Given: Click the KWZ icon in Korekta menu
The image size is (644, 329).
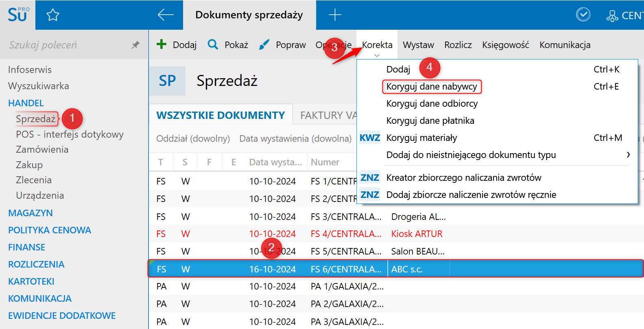Looking at the screenshot, I should (370, 138).
